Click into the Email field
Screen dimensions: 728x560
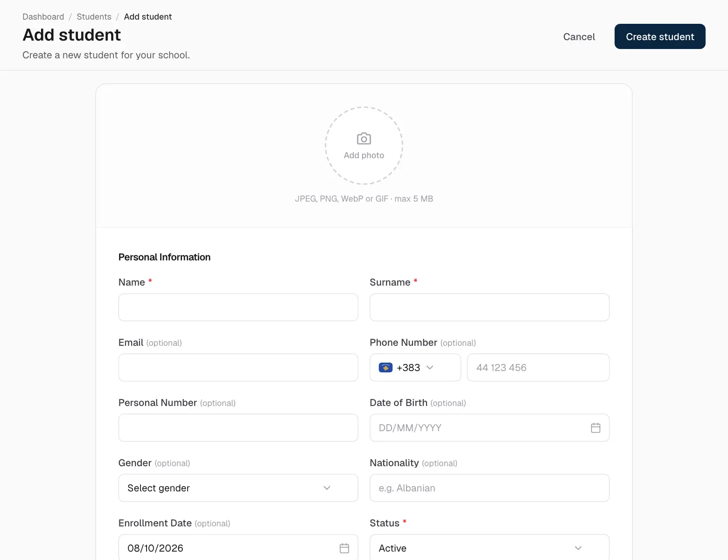(x=238, y=368)
